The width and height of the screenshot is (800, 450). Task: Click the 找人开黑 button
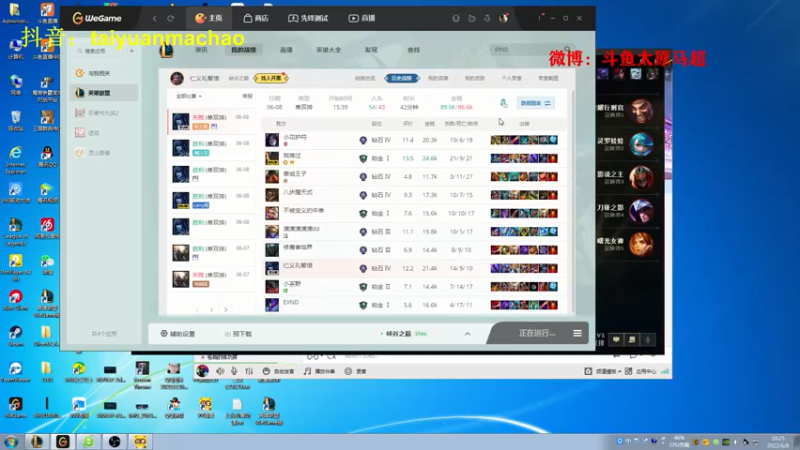click(x=271, y=78)
